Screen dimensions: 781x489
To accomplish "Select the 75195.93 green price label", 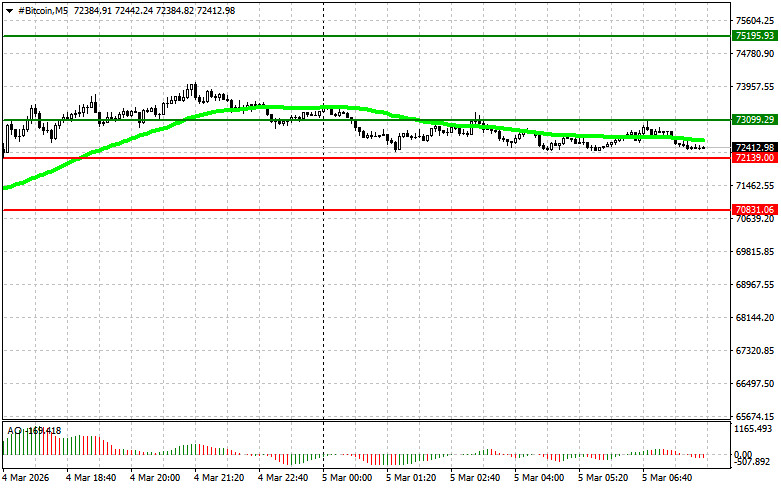I will (755, 36).
